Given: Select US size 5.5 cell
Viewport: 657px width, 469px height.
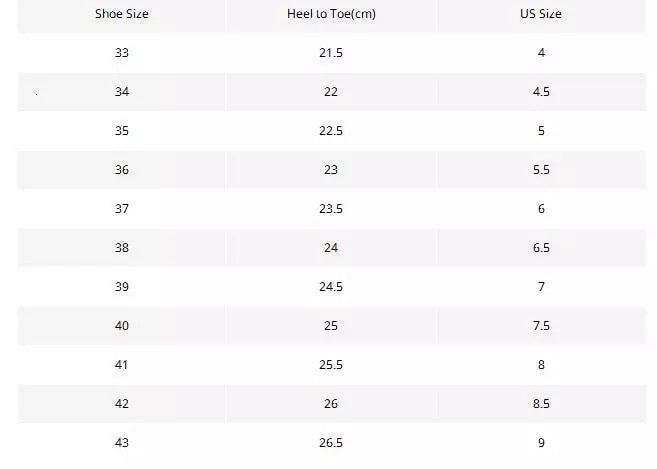Looking at the screenshot, I should (x=541, y=170).
